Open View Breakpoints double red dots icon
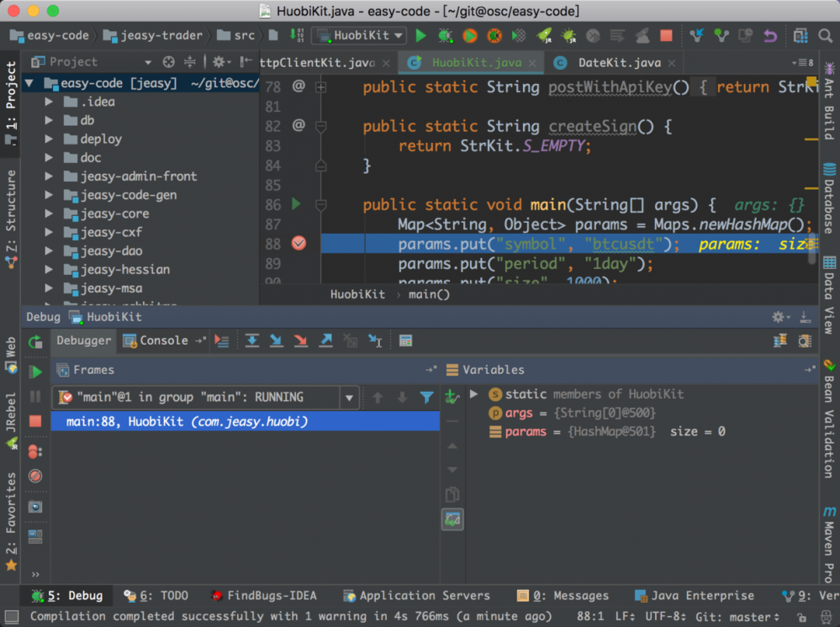Image resolution: width=840 pixels, height=627 pixels. click(35, 451)
